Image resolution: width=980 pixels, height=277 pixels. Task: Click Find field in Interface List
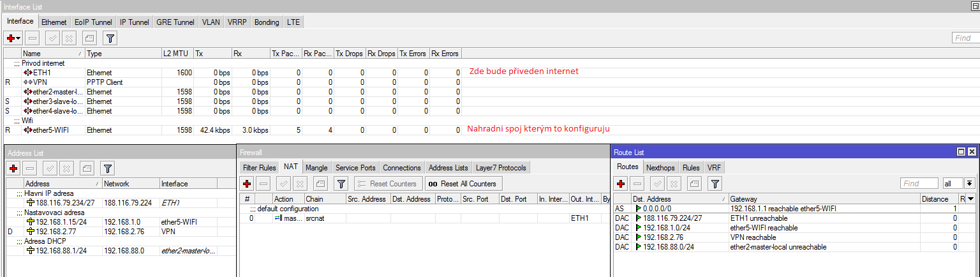tap(965, 38)
